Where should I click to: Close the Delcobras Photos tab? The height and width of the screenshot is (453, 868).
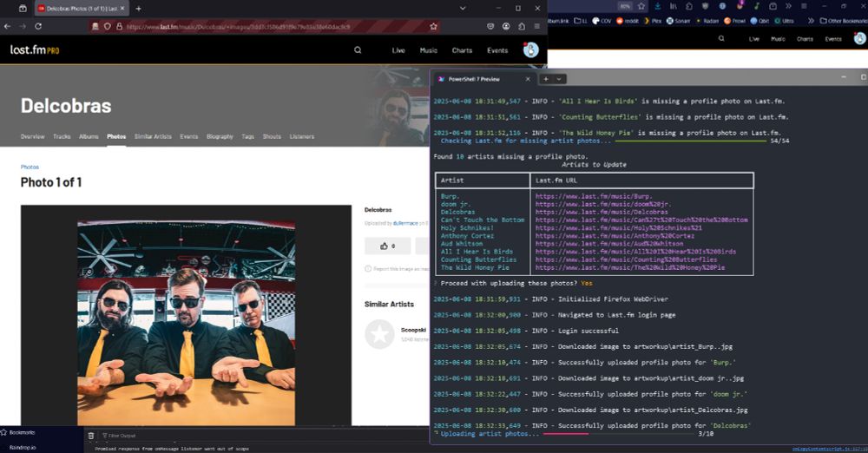(x=122, y=9)
